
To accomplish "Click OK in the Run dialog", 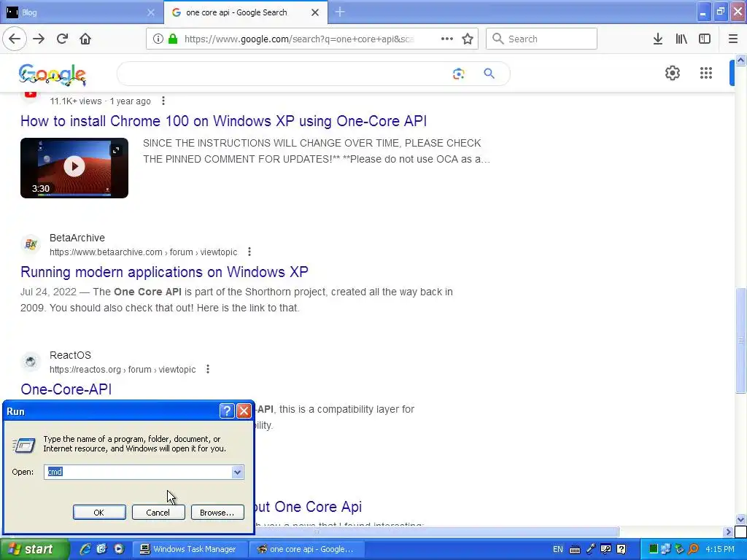I will [x=99, y=513].
